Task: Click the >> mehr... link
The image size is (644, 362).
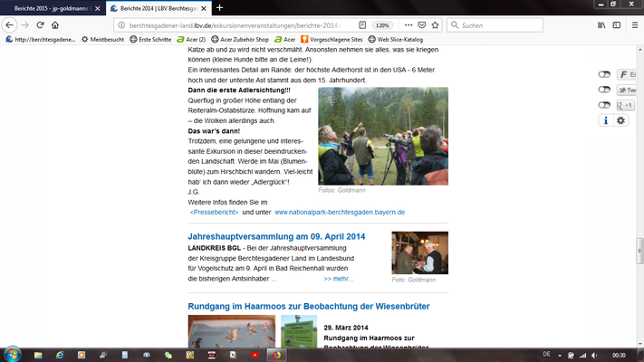Action: (x=339, y=279)
